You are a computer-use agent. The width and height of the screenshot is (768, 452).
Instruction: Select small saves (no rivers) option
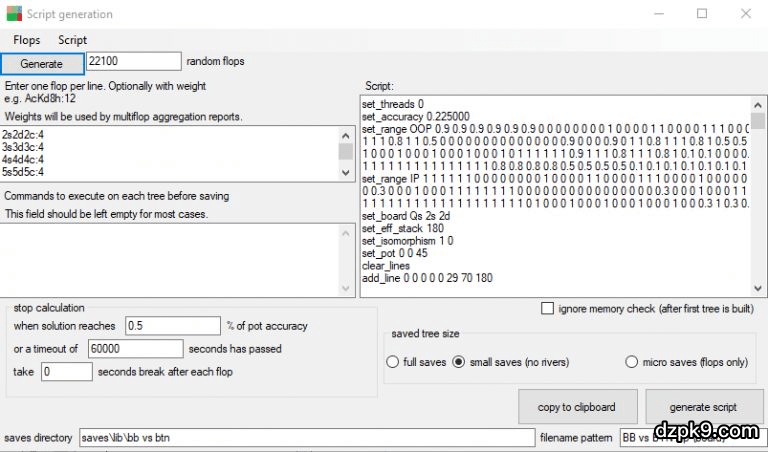pyautogui.click(x=460, y=362)
